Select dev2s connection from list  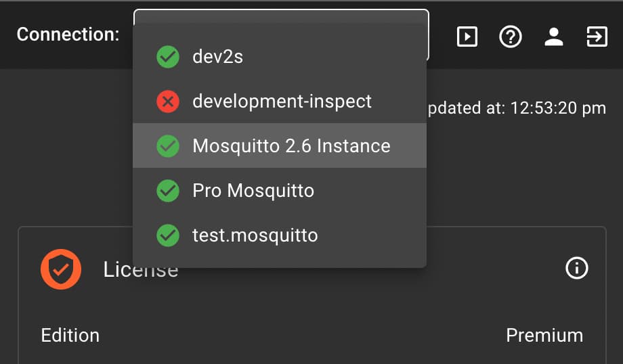(x=218, y=57)
